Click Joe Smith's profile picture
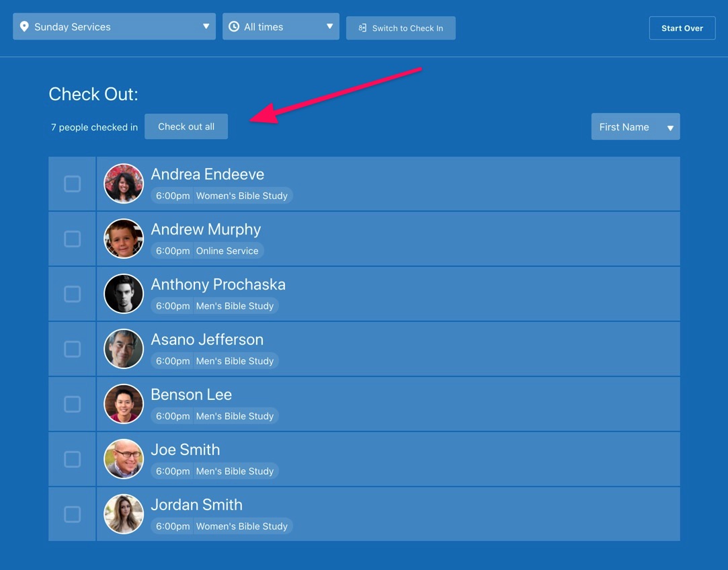Screen dimensions: 728x570 (x=124, y=459)
